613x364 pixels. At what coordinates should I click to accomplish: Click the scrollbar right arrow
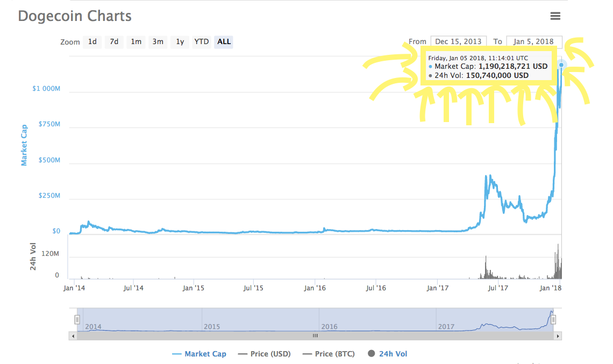[558, 336]
